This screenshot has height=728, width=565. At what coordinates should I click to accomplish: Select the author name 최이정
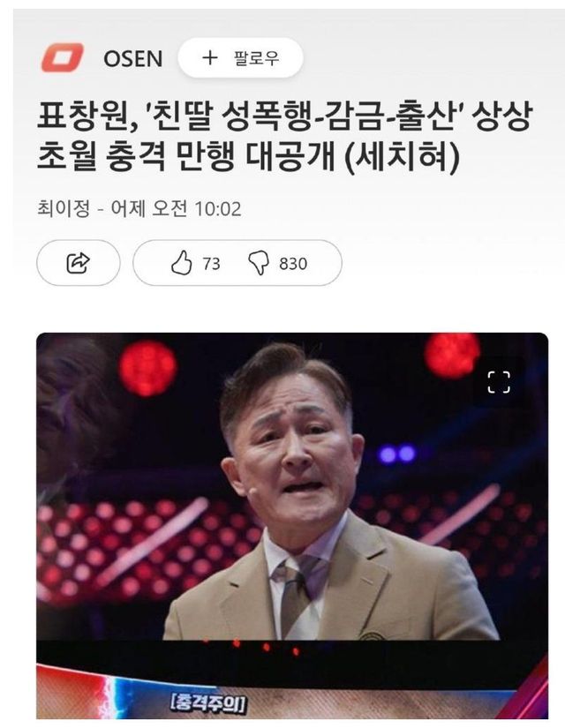point(64,208)
